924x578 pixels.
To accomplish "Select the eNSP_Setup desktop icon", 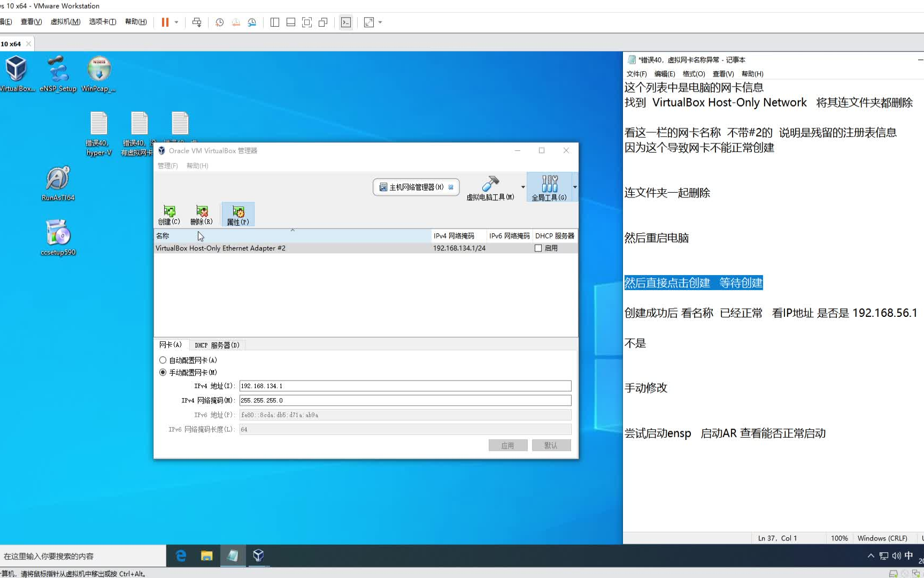I will pos(58,74).
